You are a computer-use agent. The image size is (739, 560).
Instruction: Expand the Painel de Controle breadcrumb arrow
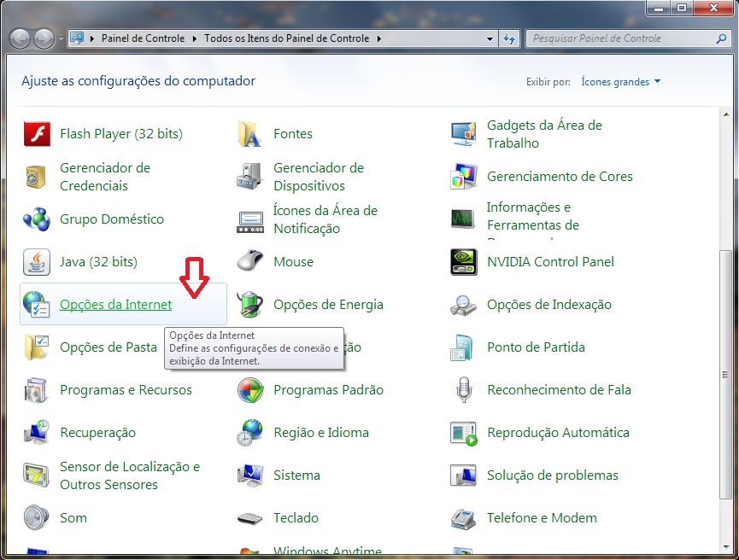tap(195, 38)
